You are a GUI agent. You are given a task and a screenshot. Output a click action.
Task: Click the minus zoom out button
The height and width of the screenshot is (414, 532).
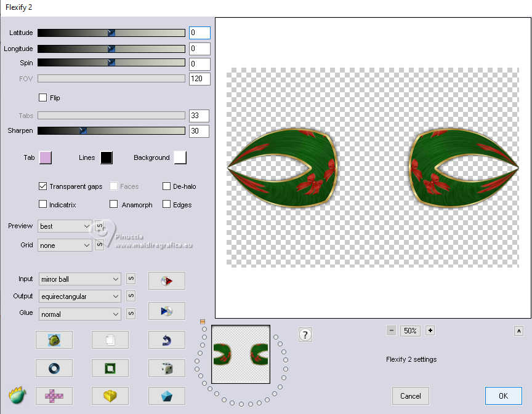pos(391,330)
